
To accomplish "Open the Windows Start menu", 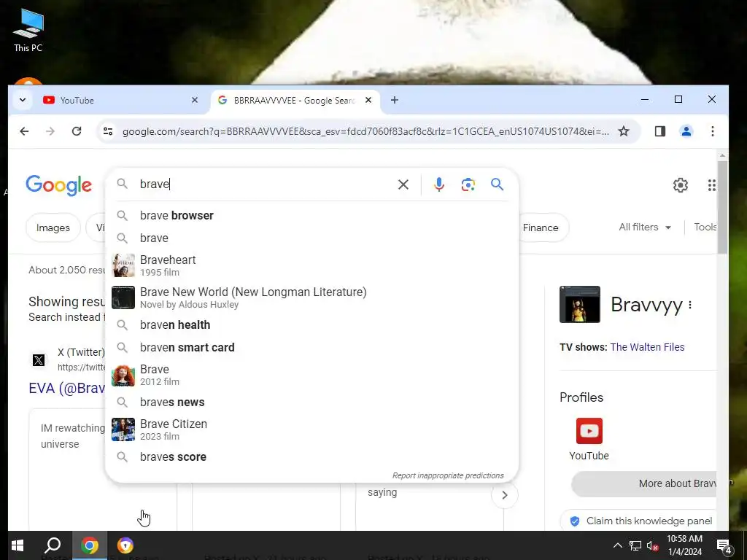I will [18, 545].
